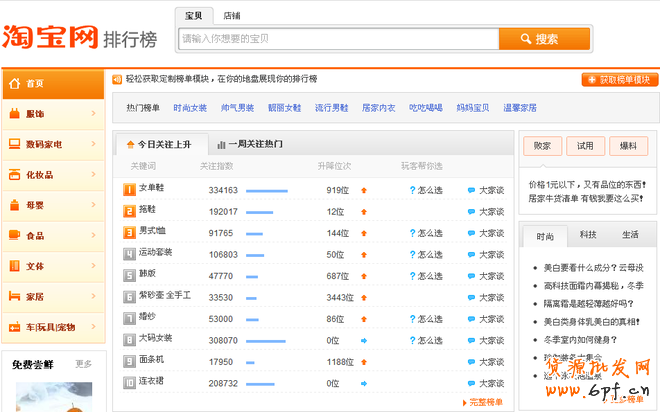Switch to the 宝贝 search tab
This screenshot has height=412, width=660.
pyautogui.click(x=194, y=16)
